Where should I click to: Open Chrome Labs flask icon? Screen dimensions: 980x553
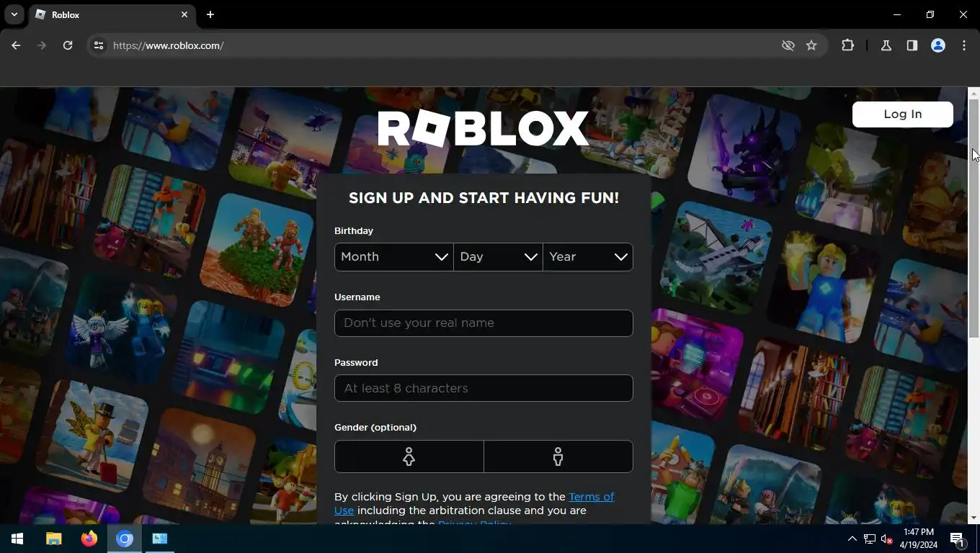(x=886, y=45)
